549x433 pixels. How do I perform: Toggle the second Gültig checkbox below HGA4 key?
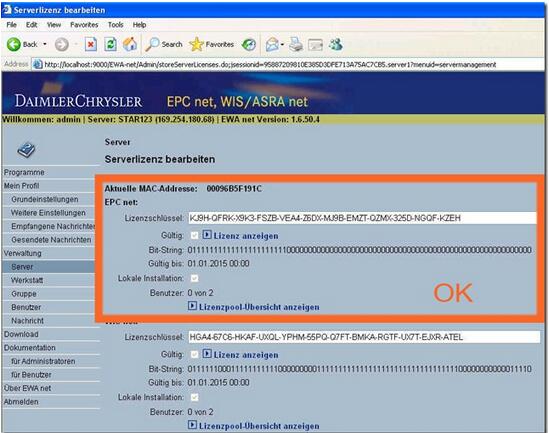pyautogui.click(x=194, y=354)
